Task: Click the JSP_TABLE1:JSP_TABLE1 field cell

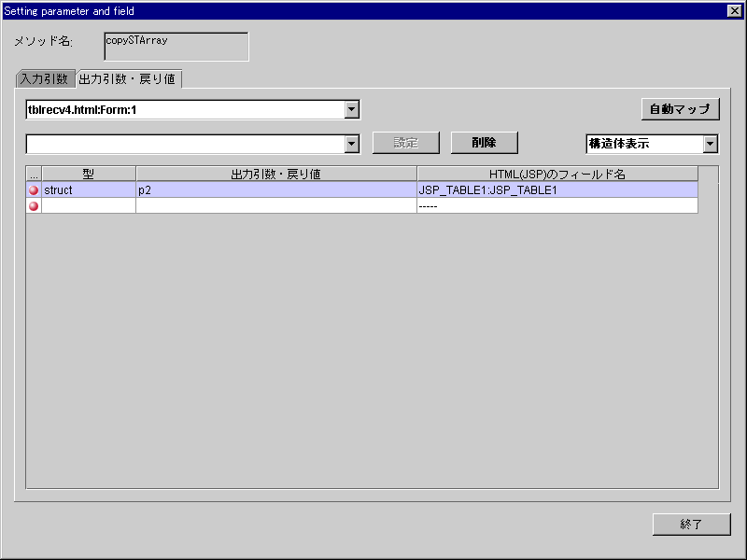Action: tap(557, 189)
